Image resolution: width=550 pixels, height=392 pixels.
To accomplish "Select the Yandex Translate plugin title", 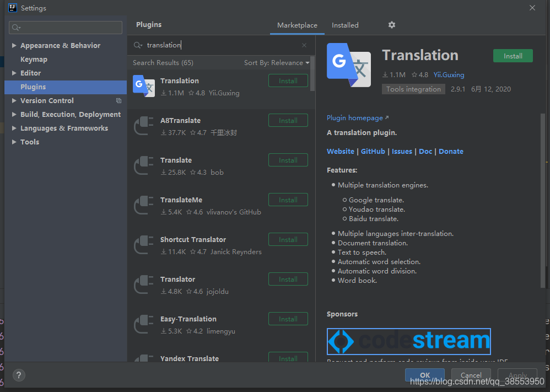I will pos(190,358).
